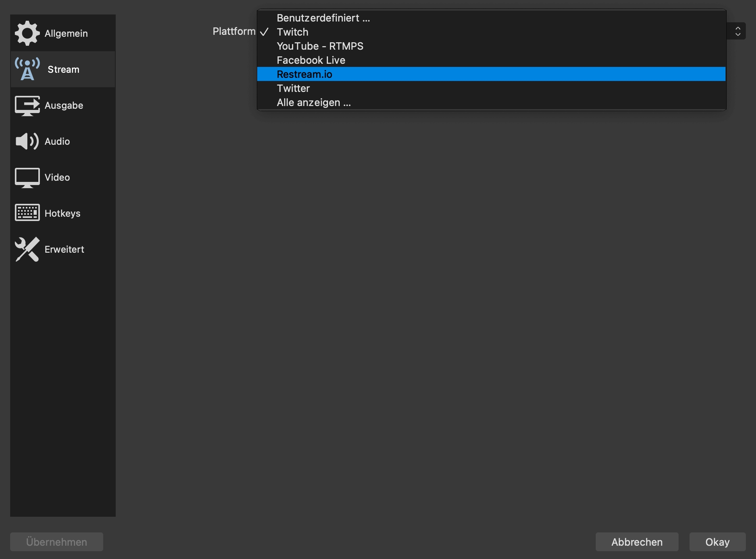Image resolution: width=756 pixels, height=559 pixels.
Task: Expand list with Alle anzeigen
Action: pyautogui.click(x=314, y=102)
